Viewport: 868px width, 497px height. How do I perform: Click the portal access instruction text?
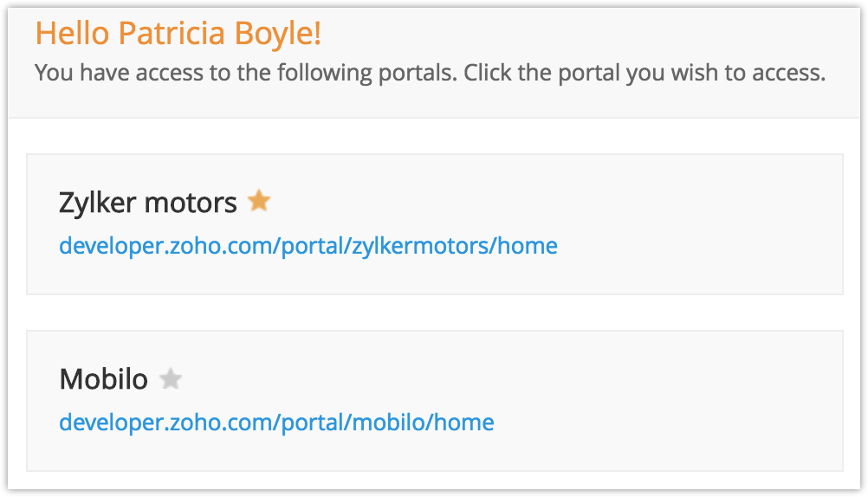(x=429, y=72)
